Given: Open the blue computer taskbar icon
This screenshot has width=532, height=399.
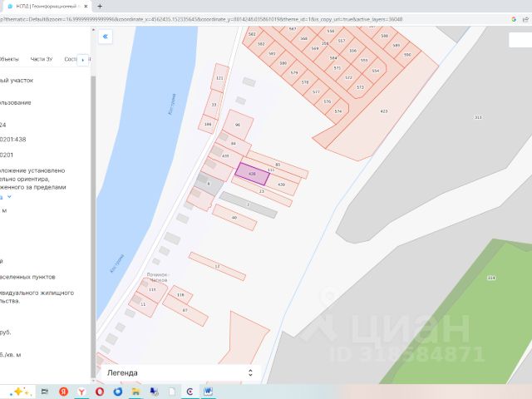Looking at the screenshot, I should [154, 392].
